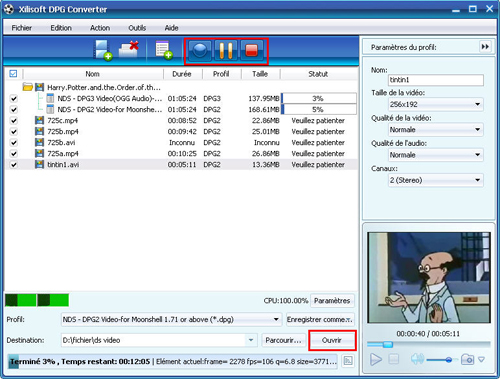Uncheck the 725b.avi checkbox
Image resolution: width=500 pixels, height=379 pixels.
coord(14,143)
